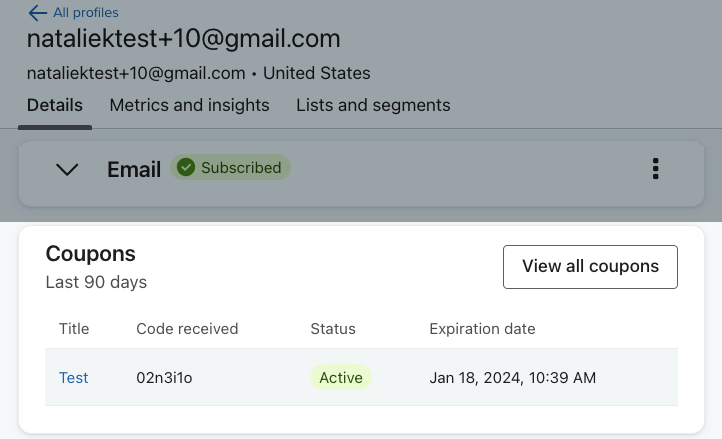This screenshot has width=722, height=439.
Task: Click the profile email heading
Action: pyautogui.click(x=183, y=39)
